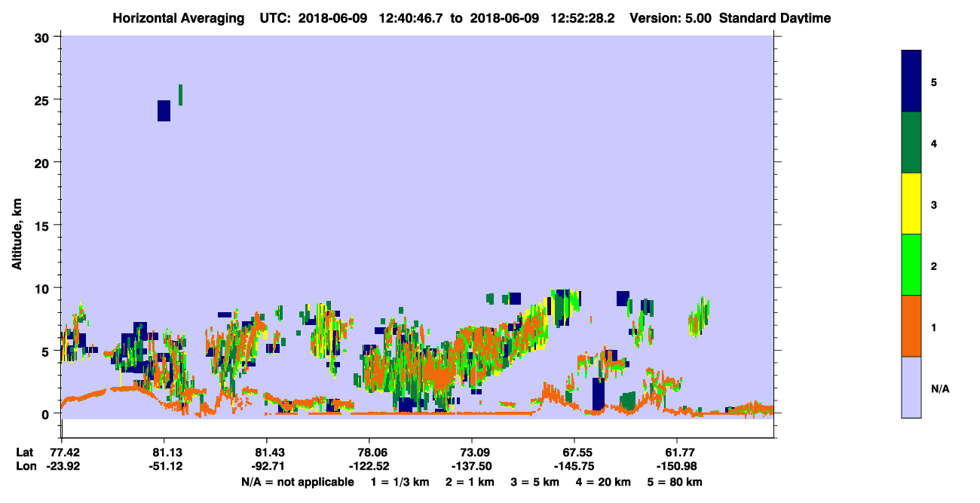The image size is (980, 503).
Task: Click the altitude tick label 30
Action: [44, 37]
